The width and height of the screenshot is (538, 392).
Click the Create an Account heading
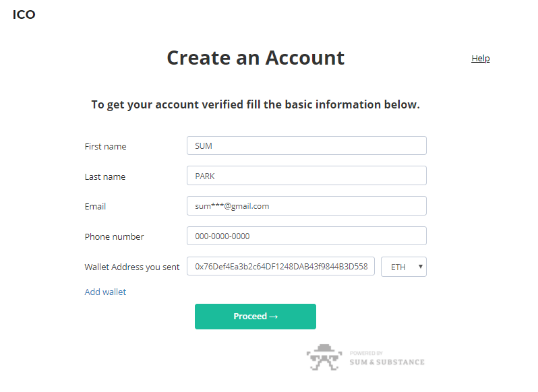click(x=256, y=58)
